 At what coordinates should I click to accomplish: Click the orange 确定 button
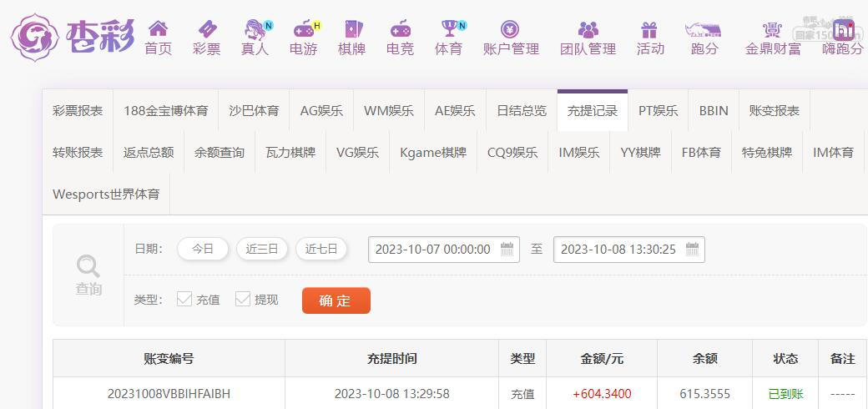[336, 300]
